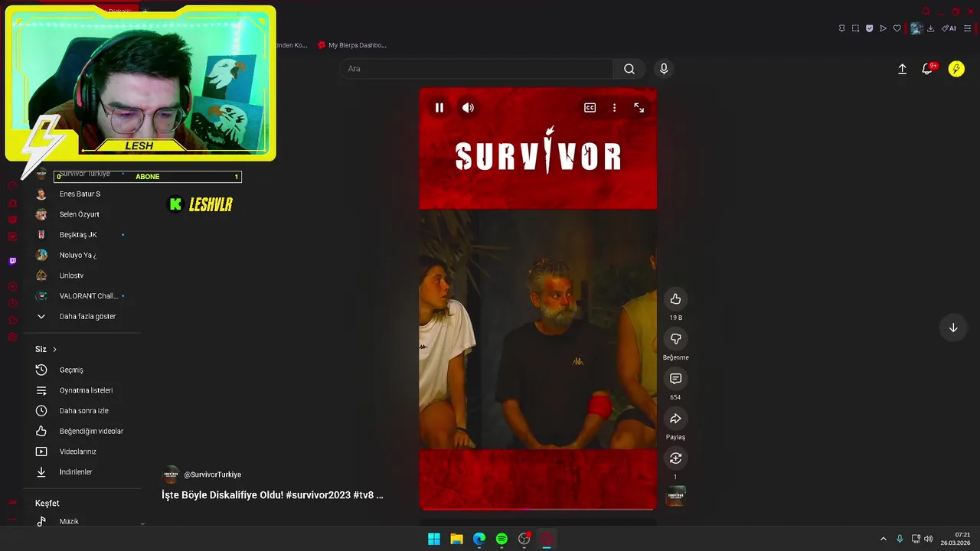Start voice search with the microphone
Screen dimensions: 980x551
tap(664, 69)
